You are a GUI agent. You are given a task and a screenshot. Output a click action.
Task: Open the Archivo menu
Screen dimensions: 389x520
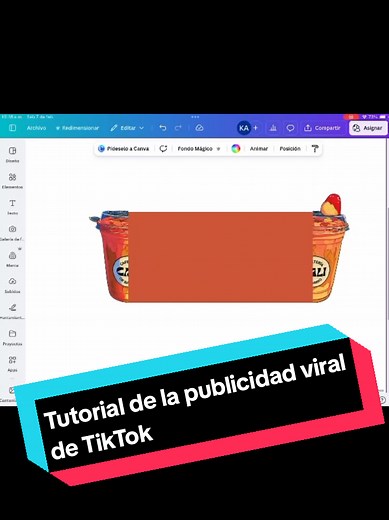(36, 128)
